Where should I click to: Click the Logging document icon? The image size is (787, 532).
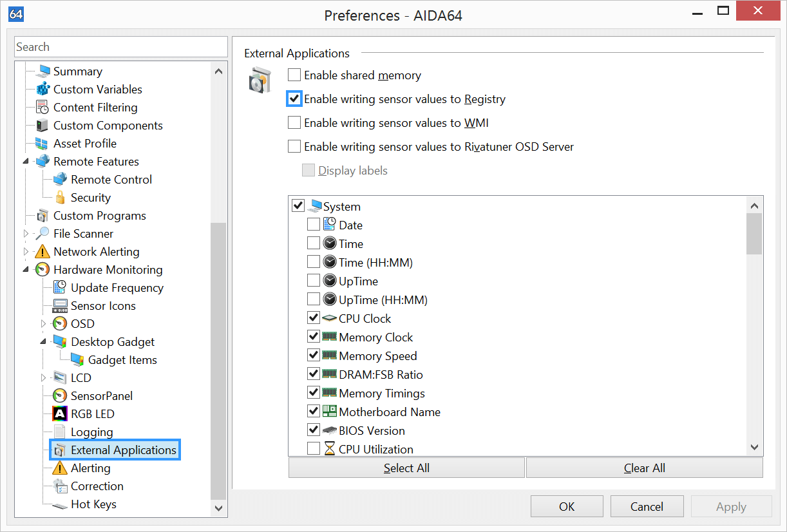[x=61, y=432]
